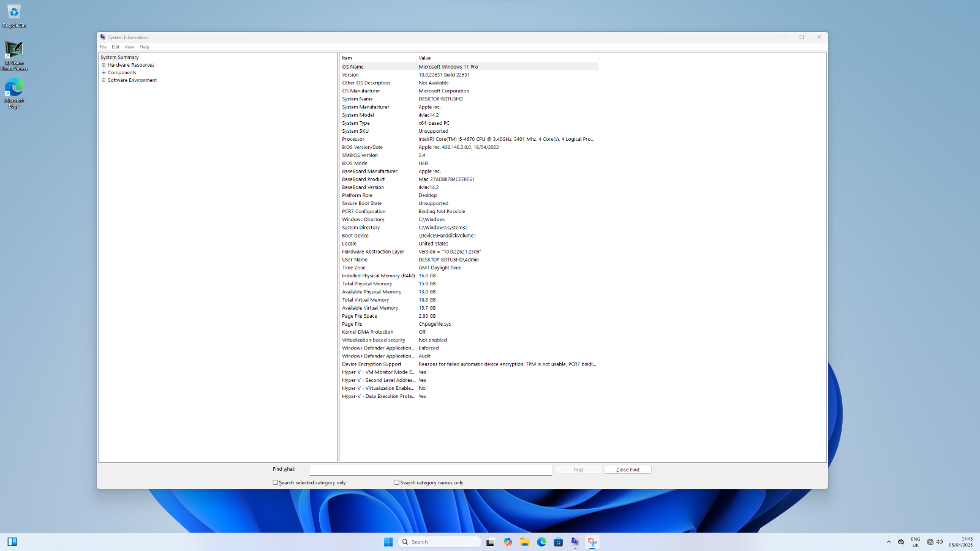Screen dimensions: 980x551
Task: Select the Virtualization-based security row
Action: pyautogui.click(x=469, y=340)
